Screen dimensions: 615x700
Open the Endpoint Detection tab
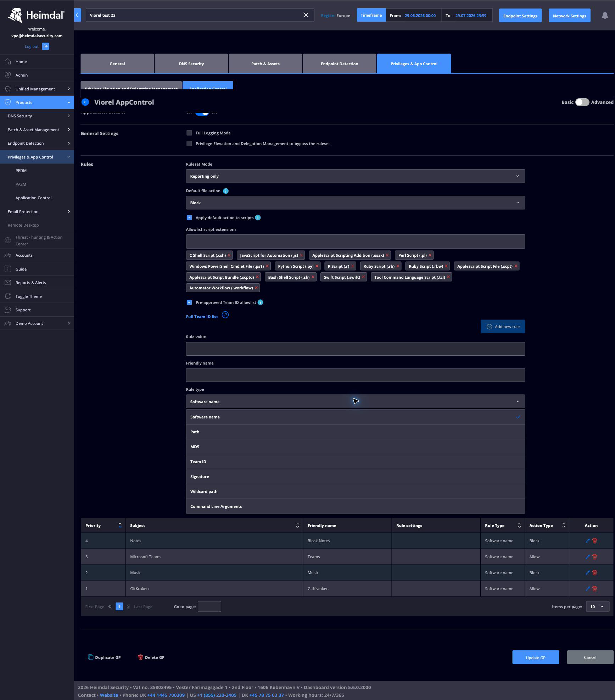pos(340,64)
